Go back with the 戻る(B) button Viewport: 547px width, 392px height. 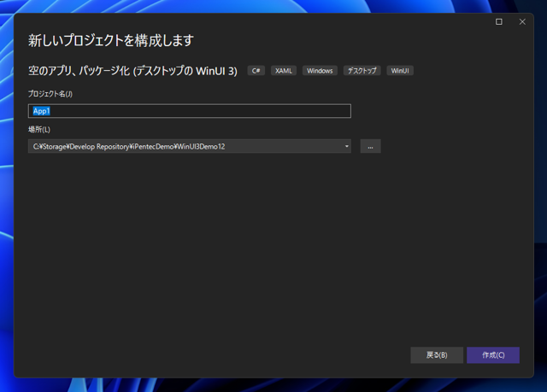click(x=437, y=355)
